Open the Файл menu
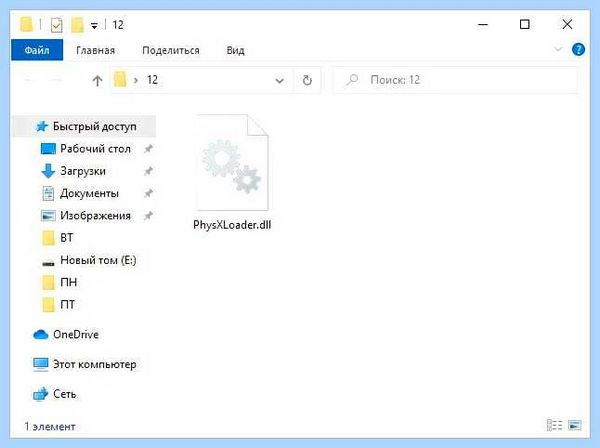The height and width of the screenshot is (448, 600). 37,50
